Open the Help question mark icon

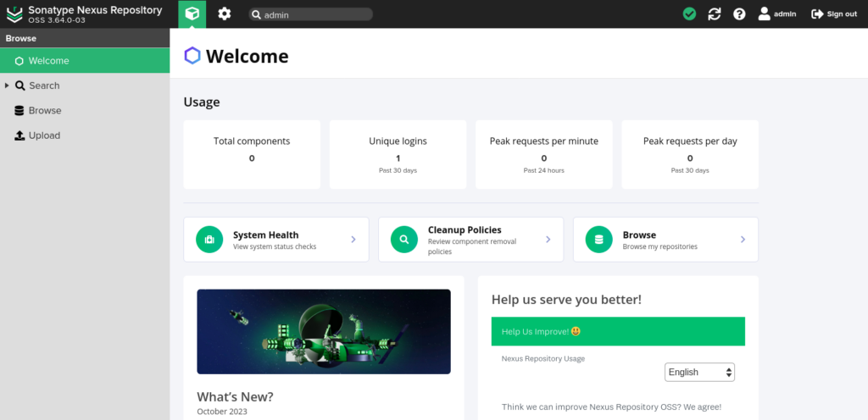coord(739,14)
